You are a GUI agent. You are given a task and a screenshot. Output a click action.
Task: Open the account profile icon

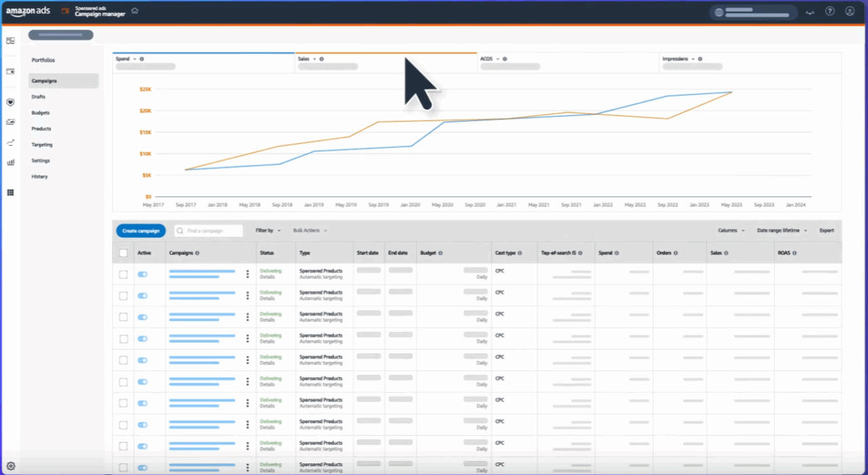coord(850,11)
